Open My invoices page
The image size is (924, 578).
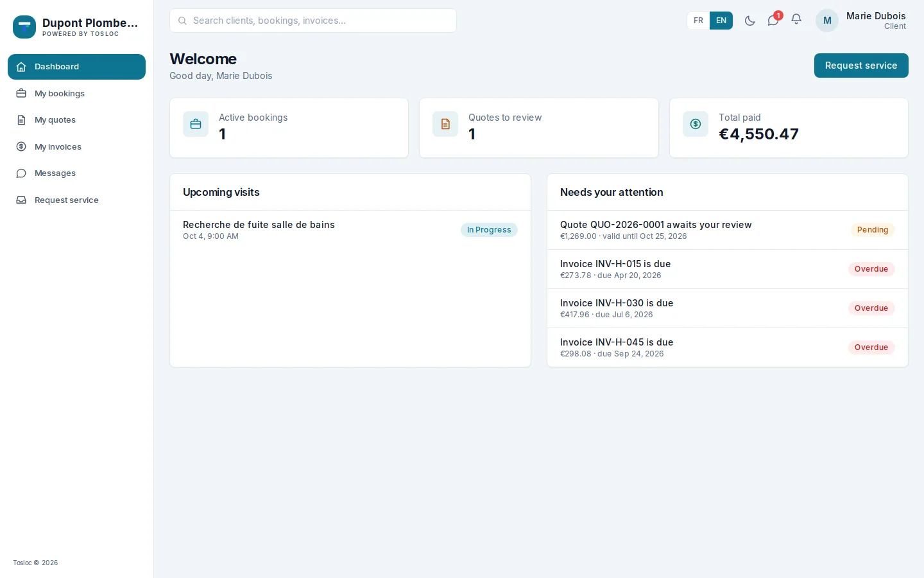[76, 146]
